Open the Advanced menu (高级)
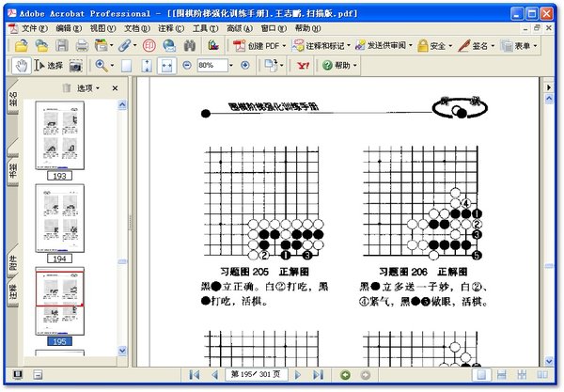 pyautogui.click(x=239, y=28)
